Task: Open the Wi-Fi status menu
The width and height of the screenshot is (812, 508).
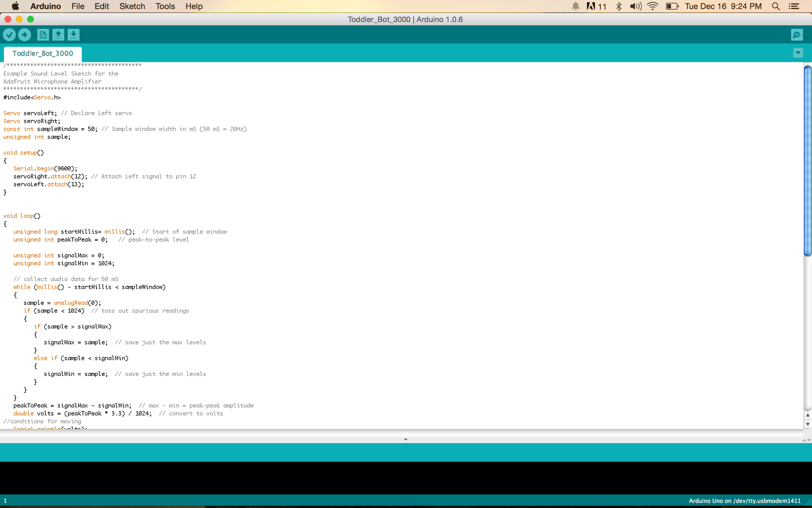Action: click(x=652, y=6)
